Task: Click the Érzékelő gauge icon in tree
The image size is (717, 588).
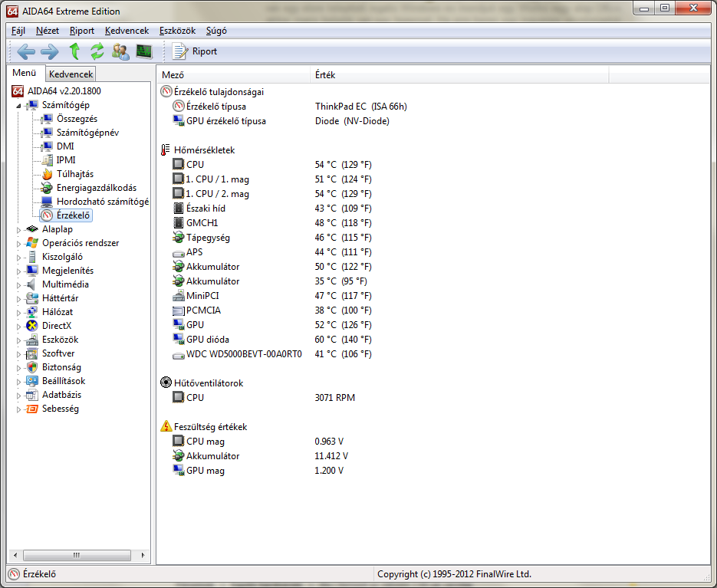Action: [47, 215]
